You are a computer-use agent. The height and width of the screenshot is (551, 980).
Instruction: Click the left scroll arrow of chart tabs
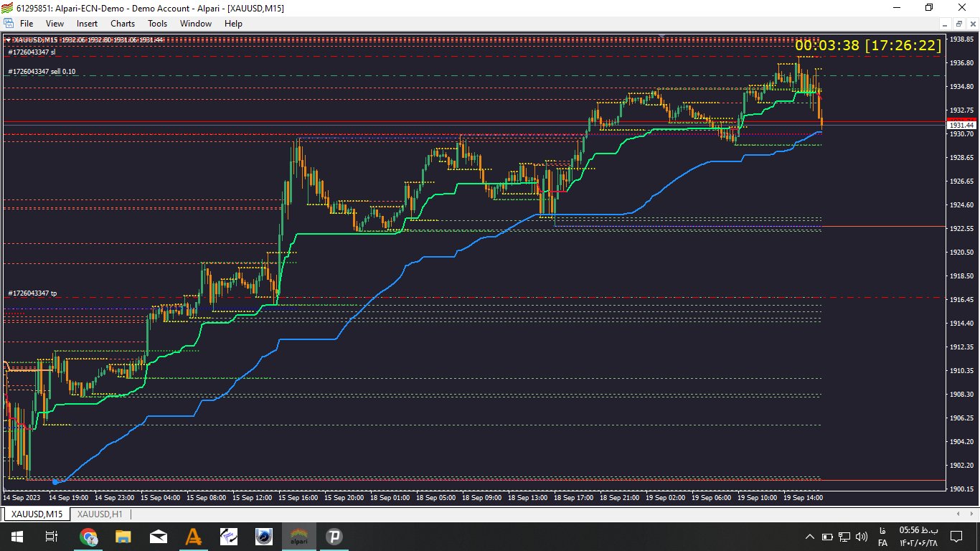(x=959, y=514)
